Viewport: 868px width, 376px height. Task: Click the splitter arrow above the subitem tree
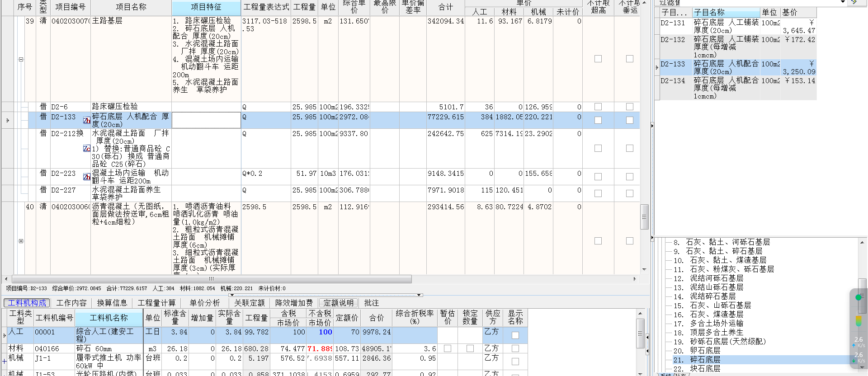coord(652,237)
